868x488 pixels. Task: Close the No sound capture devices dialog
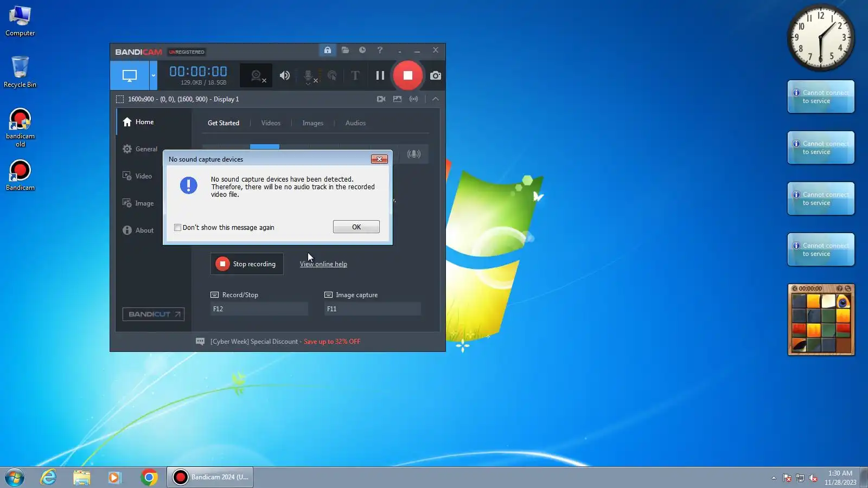[x=379, y=159]
